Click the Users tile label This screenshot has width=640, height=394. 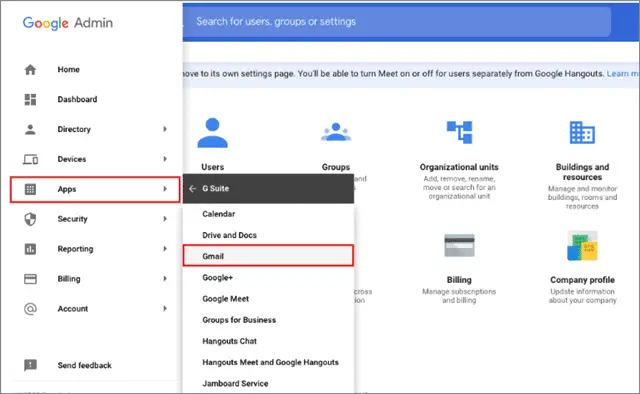coord(213,167)
